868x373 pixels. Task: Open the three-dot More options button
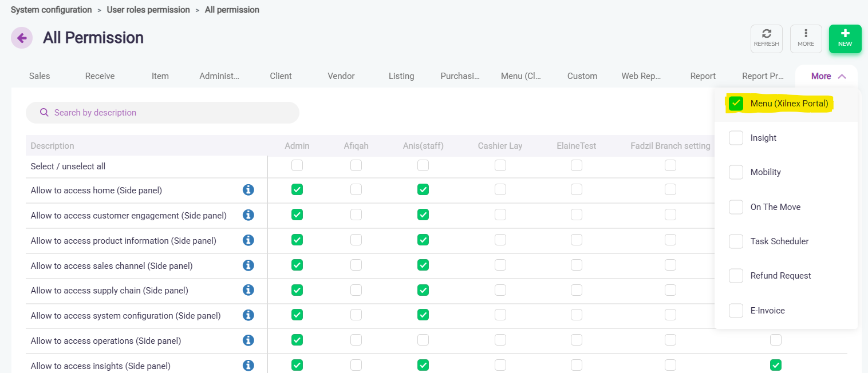pos(806,38)
